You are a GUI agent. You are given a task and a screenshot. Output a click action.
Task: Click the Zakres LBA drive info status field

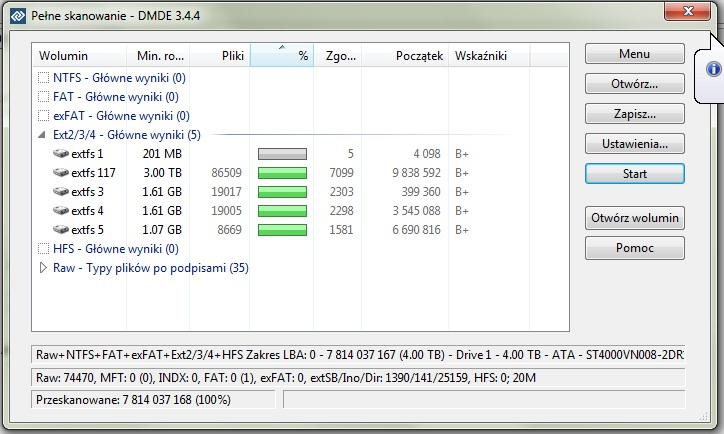pyautogui.click(x=358, y=355)
